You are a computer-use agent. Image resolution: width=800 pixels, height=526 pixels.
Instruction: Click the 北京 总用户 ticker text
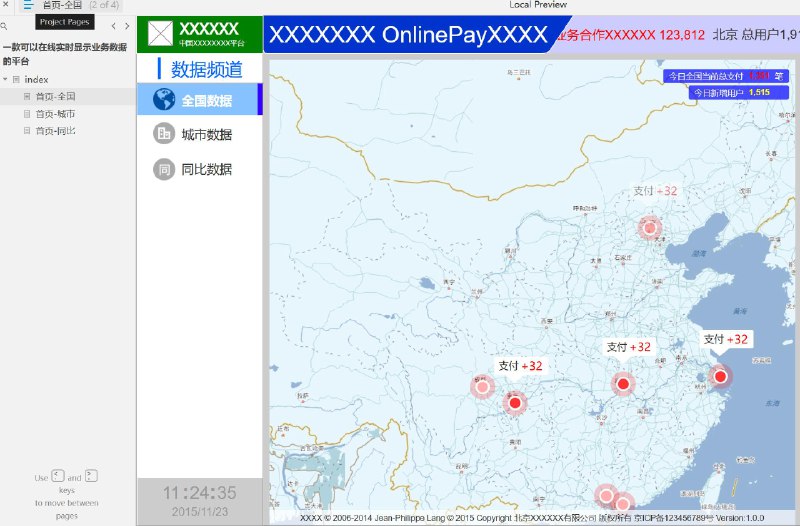pyautogui.click(x=756, y=35)
